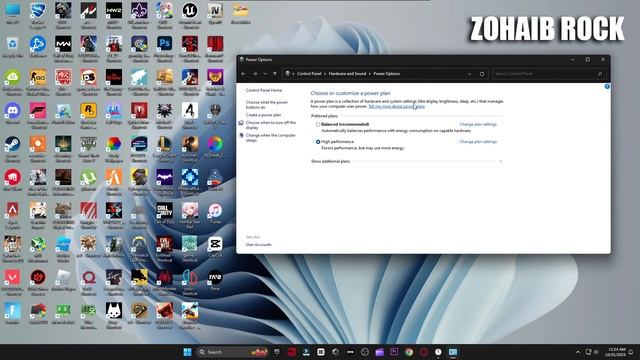Viewport: 640px width, 360px height.
Task: Show hidden system tray icons
Action: (578, 352)
